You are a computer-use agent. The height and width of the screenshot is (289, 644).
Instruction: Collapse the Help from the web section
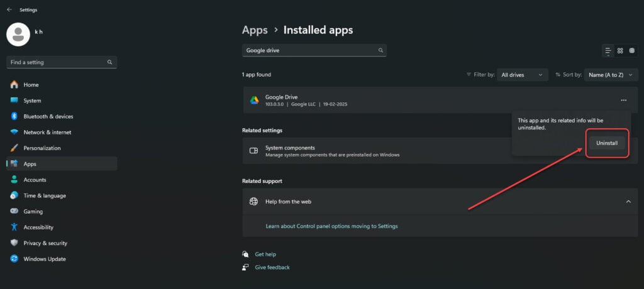(628, 202)
